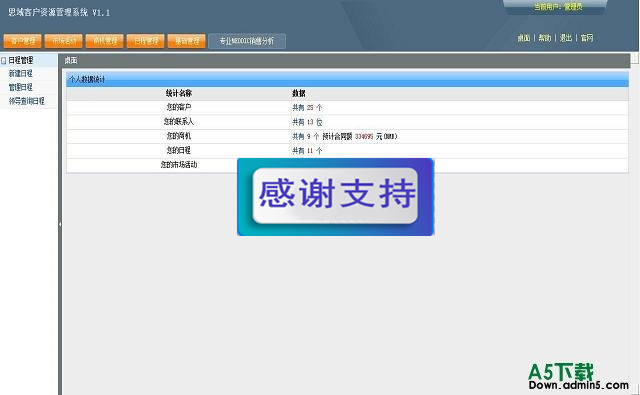
Task: Open the 客户管理 orange toolbar button
Action: coord(22,41)
